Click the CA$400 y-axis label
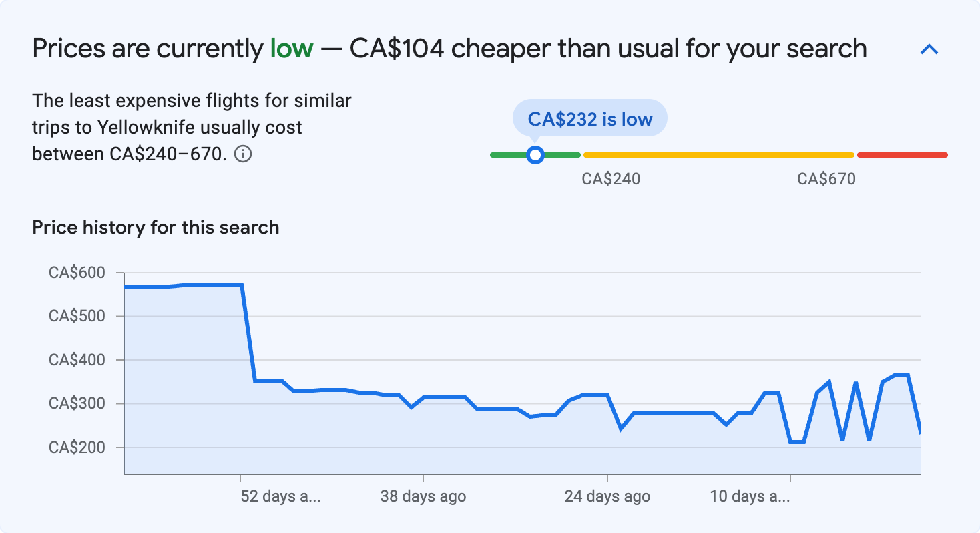This screenshot has height=533, width=980. pyautogui.click(x=77, y=360)
